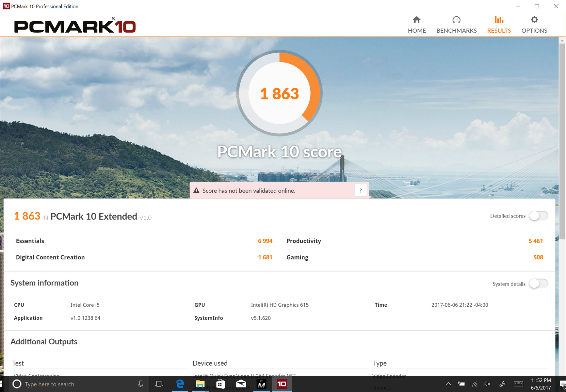Click the 'Type here to search' box
This screenshot has width=566, height=392.
tap(78, 384)
